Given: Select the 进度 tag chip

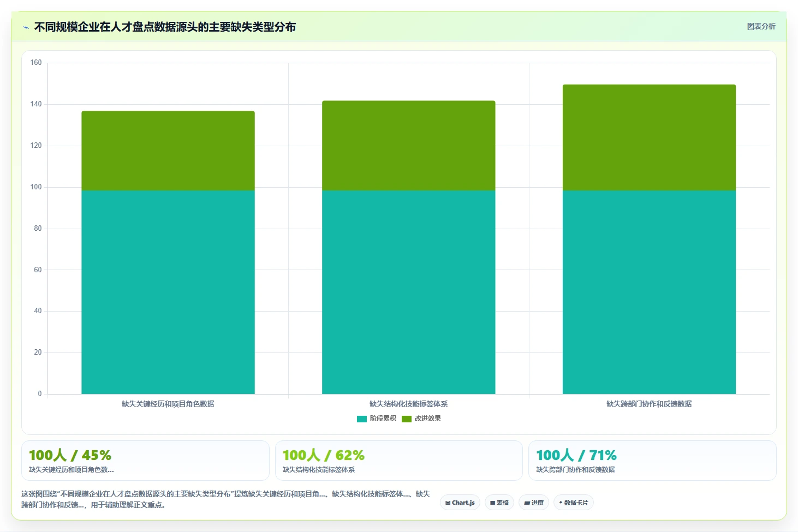Looking at the screenshot, I should pos(534,503).
